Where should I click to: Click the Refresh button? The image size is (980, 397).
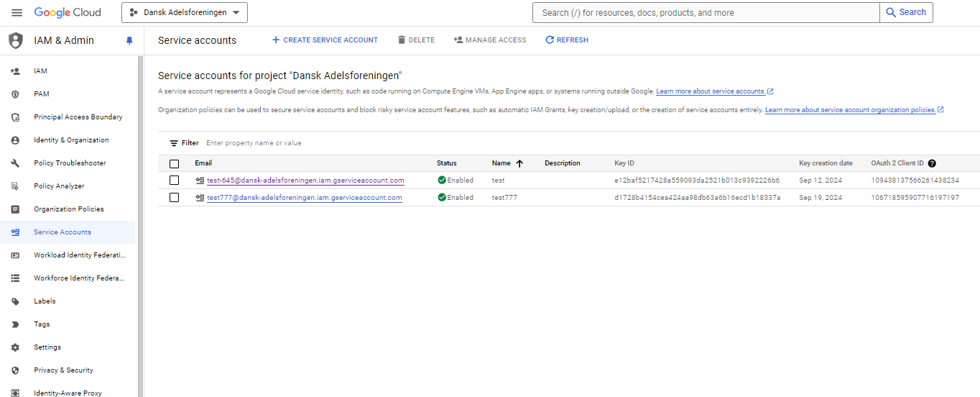pyautogui.click(x=567, y=40)
